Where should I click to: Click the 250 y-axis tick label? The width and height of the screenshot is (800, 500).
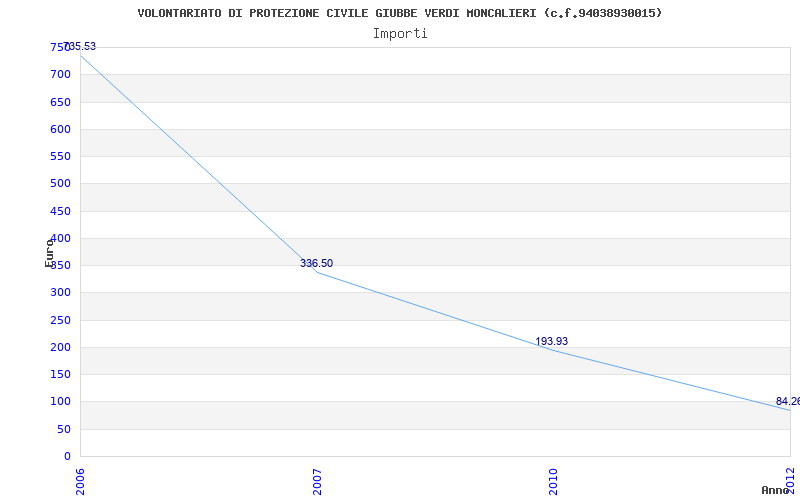(x=60, y=320)
